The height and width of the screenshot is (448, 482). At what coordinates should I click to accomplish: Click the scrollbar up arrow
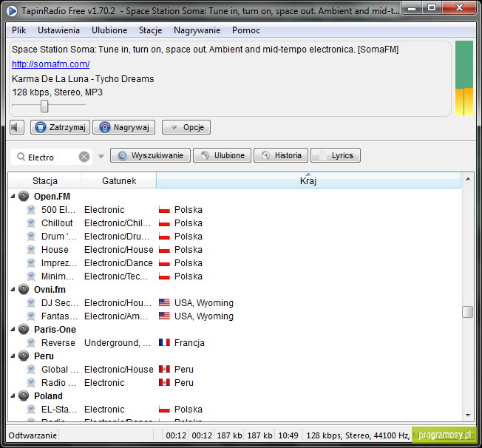tap(468, 179)
